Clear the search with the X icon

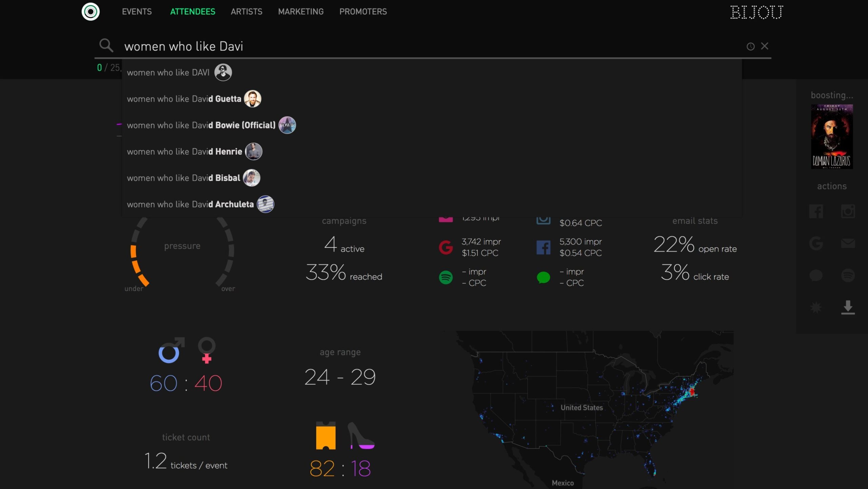click(765, 46)
